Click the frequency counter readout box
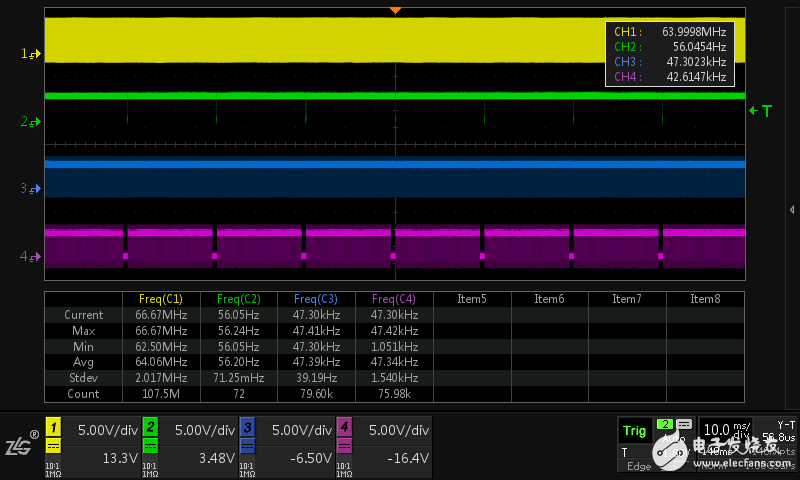The image size is (800, 480). 670,54
